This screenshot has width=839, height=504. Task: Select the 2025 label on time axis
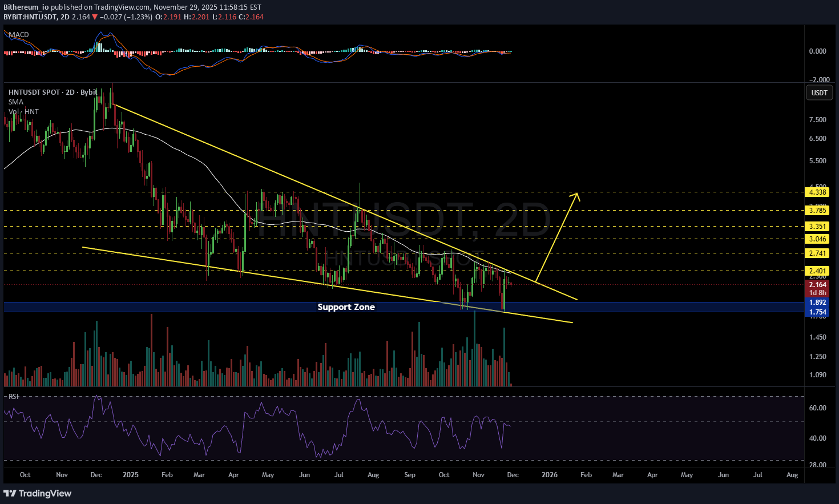[x=130, y=475]
